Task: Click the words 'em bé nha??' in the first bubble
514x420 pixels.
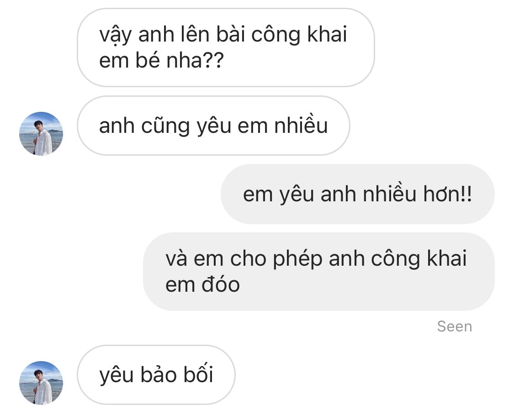Action: 161,61
